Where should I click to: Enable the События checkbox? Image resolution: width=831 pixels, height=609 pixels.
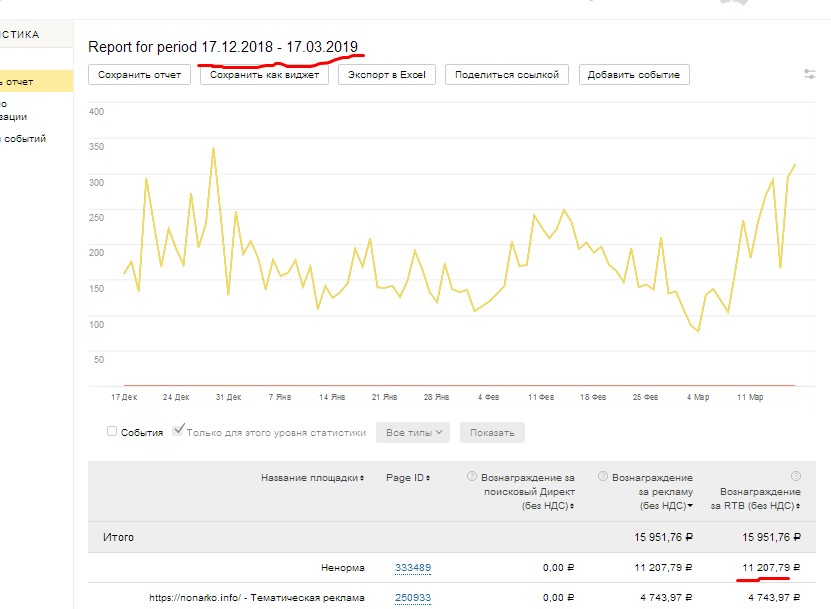(x=112, y=432)
